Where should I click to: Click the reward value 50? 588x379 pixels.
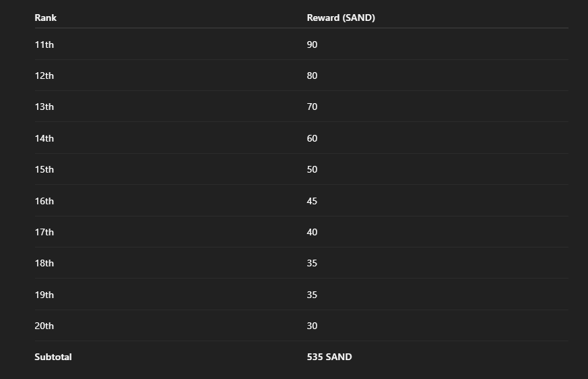coord(312,169)
